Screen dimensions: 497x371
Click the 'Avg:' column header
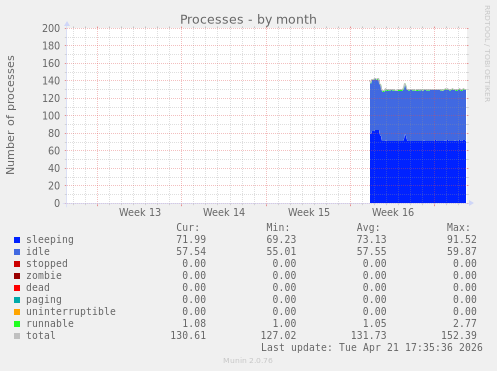368,228
